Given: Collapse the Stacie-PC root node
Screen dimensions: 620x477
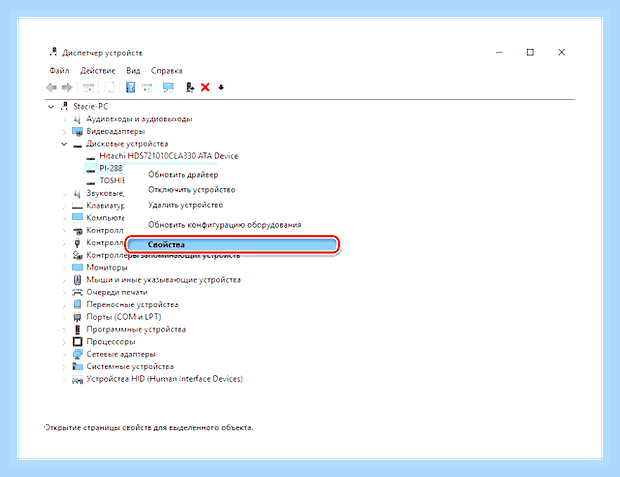Looking at the screenshot, I should (51, 106).
